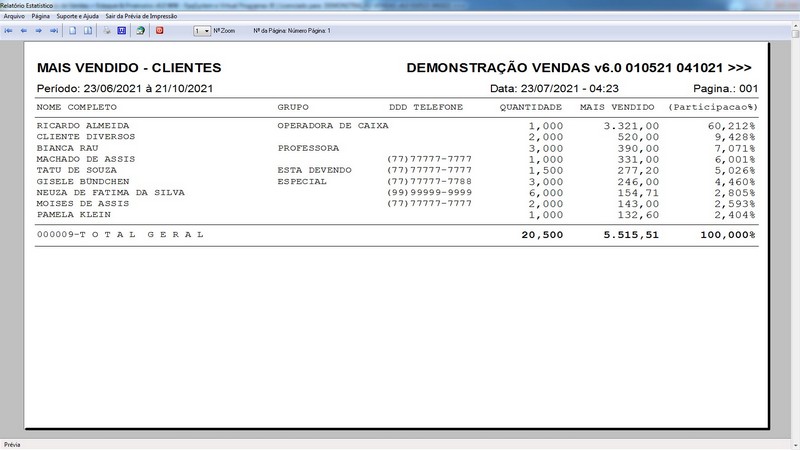This screenshot has height=450, width=800.
Task: Click the red exit preview icon
Action: tap(160, 31)
